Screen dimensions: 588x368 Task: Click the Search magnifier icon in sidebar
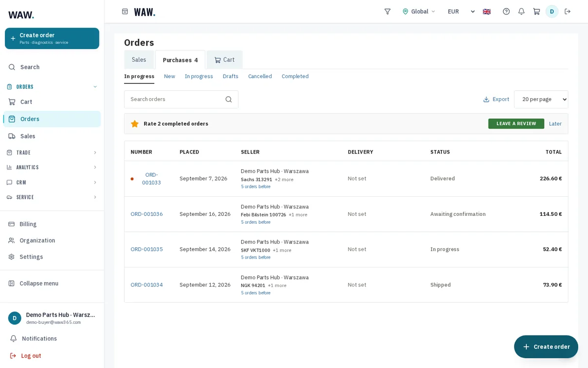pyautogui.click(x=12, y=67)
